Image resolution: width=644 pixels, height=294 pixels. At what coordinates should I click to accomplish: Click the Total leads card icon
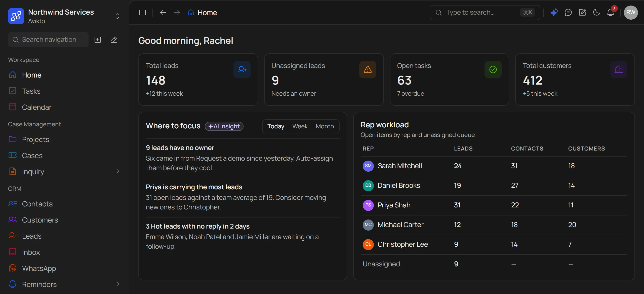(242, 69)
